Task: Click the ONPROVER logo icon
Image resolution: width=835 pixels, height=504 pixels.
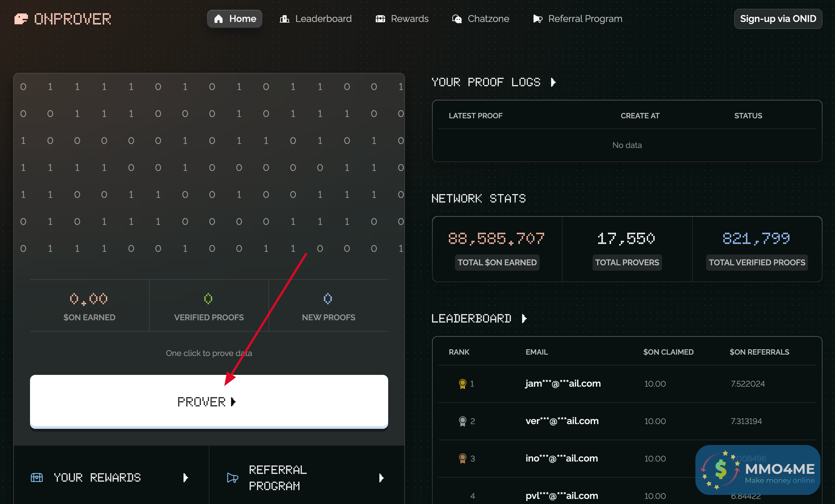Action: pos(21,19)
